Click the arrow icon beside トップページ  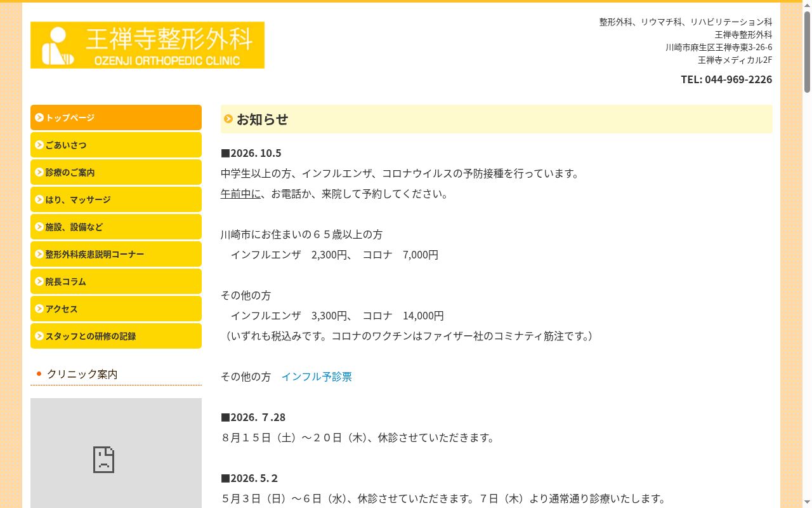[39, 117]
